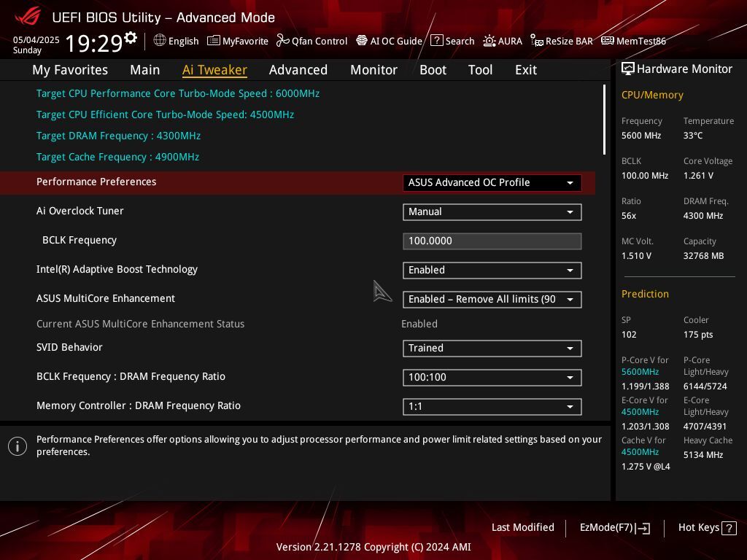747x560 pixels.
Task: Open Ai Overclock Tuner dropdown
Action: click(492, 212)
